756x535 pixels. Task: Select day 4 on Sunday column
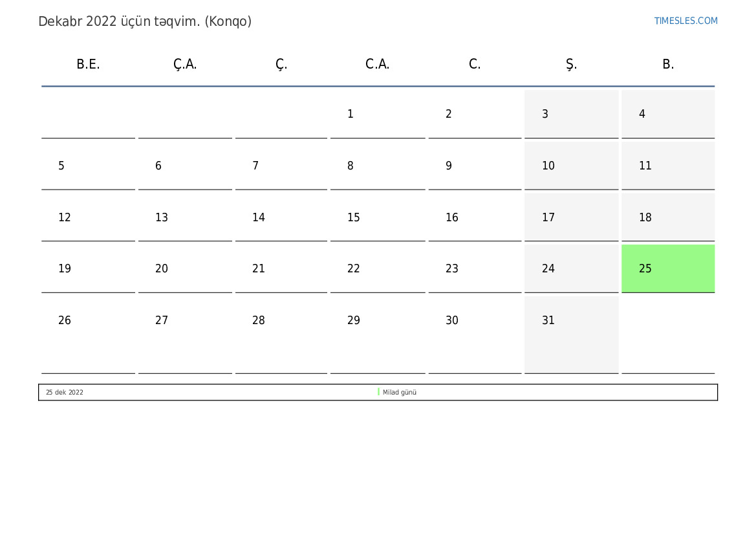pyautogui.click(x=642, y=115)
